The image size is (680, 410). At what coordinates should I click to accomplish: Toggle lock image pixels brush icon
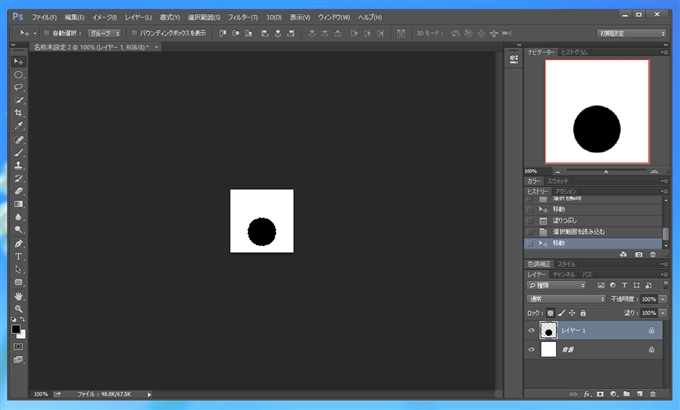click(x=562, y=313)
